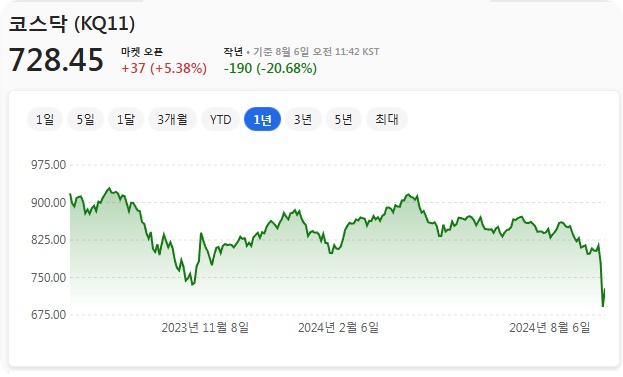Click the 2024년 2월 6일 date label
The width and height of the screenshot is (623, 377).
339,328
